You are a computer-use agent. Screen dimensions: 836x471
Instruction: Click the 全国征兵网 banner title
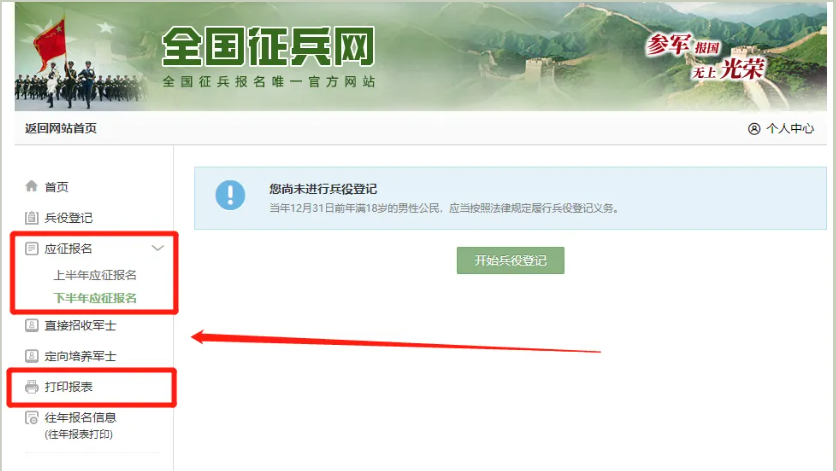[268, 47]
